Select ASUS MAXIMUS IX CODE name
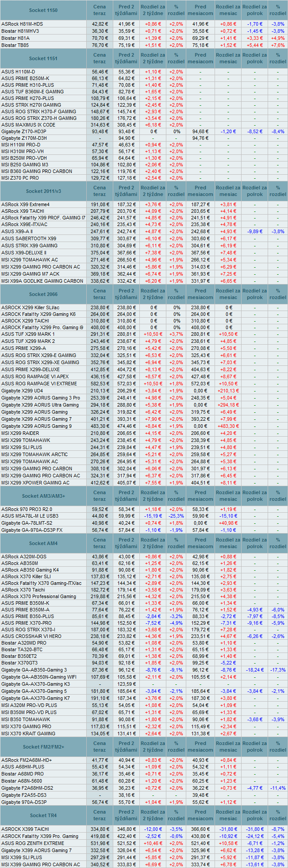This screenshot has width=288, height=868. point(28,125)
